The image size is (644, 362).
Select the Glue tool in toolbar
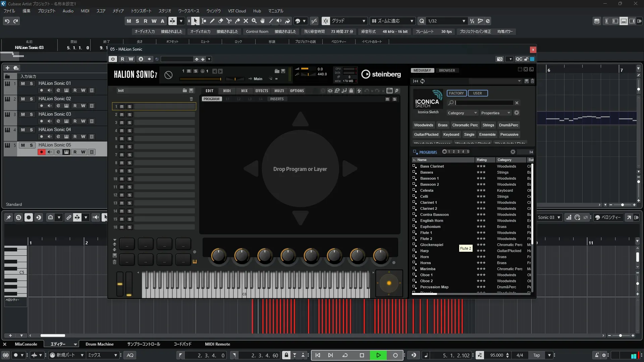[x=237, y=21]
